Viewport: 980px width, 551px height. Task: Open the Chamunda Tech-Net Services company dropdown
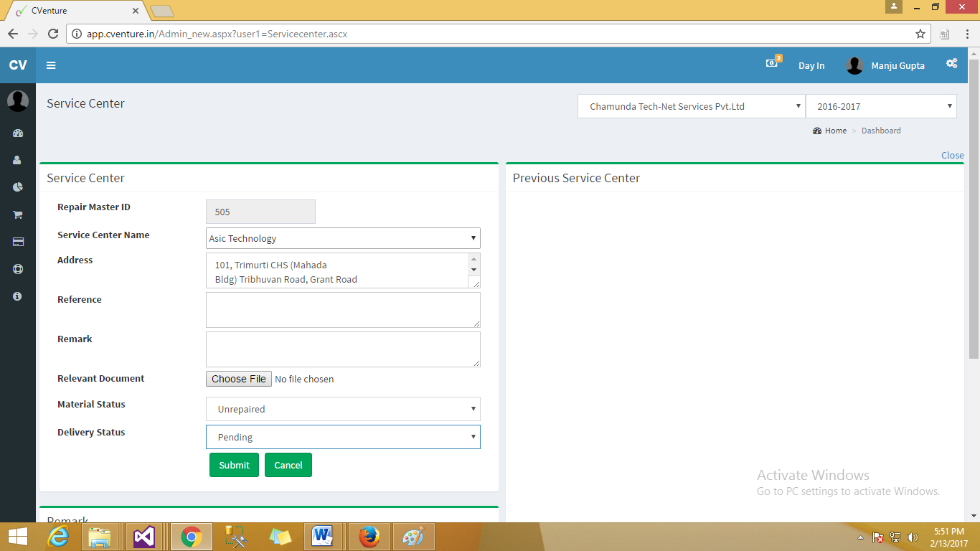[692, 106]
